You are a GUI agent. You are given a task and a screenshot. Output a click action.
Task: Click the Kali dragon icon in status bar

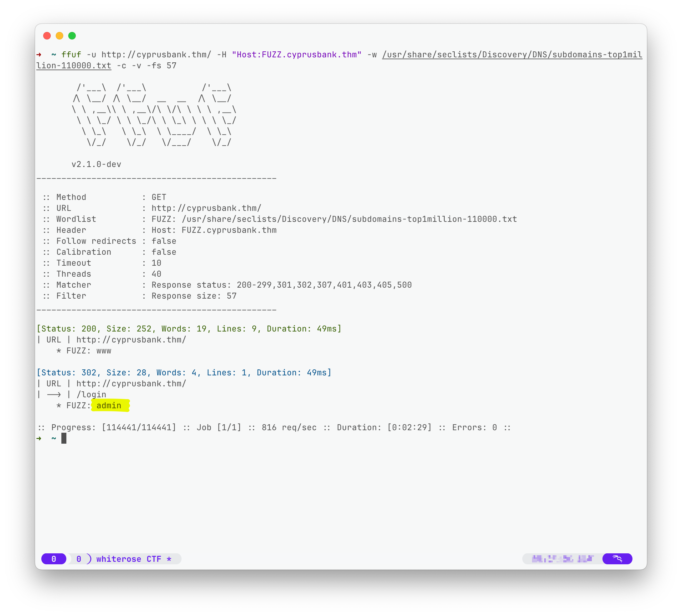click(617, 559)
